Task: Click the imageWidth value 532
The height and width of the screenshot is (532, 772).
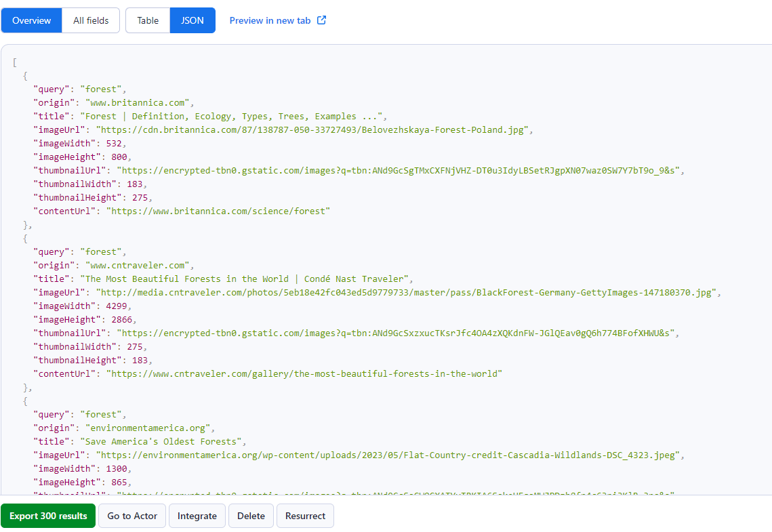Action: 114,144
